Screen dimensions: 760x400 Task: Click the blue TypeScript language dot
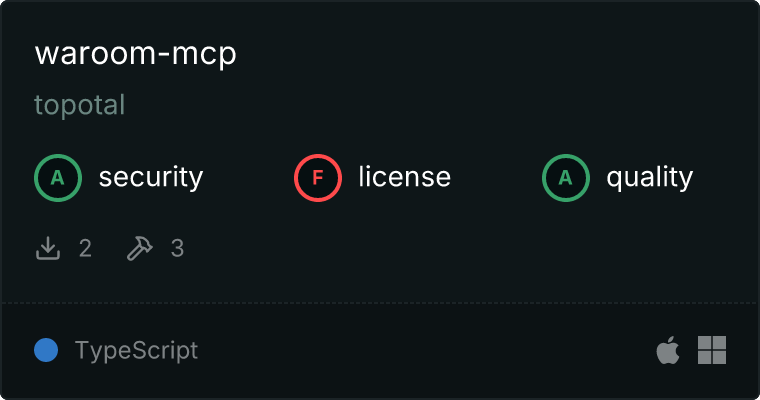[x=46, y=350]
